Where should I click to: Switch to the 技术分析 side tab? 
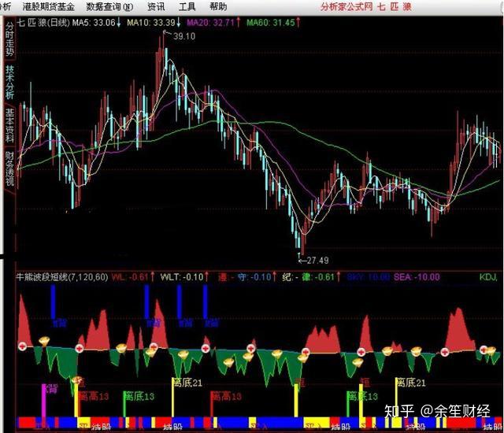[x=9, y=82]
